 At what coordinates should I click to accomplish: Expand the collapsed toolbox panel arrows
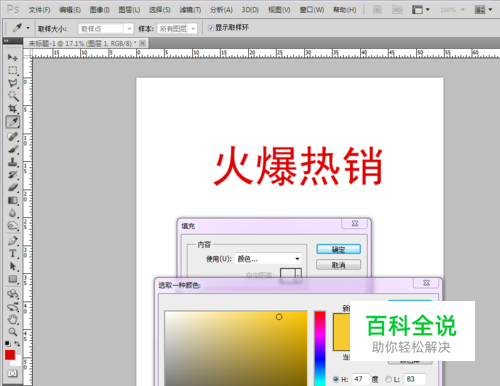pos(6,41)
